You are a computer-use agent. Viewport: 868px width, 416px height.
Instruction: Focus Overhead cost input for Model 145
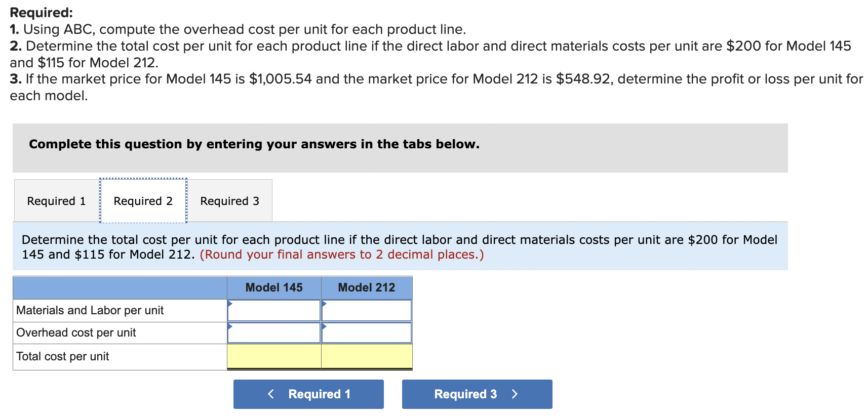click(x=274, y=332)
